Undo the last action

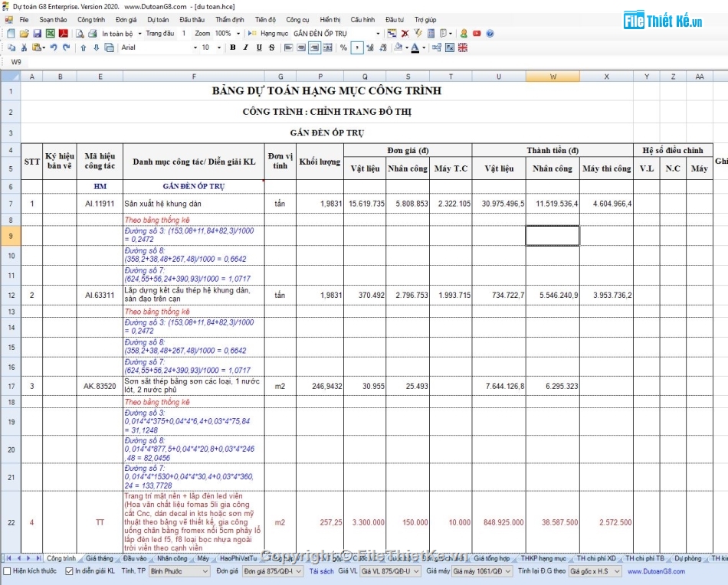54,47
